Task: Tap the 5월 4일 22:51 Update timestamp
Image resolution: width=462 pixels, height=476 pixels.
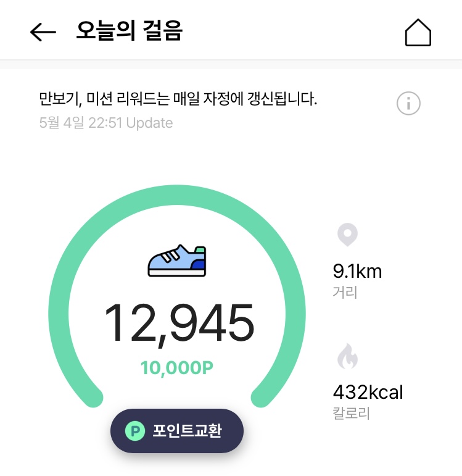Action: pyautogui.click(x=105, y=123)
